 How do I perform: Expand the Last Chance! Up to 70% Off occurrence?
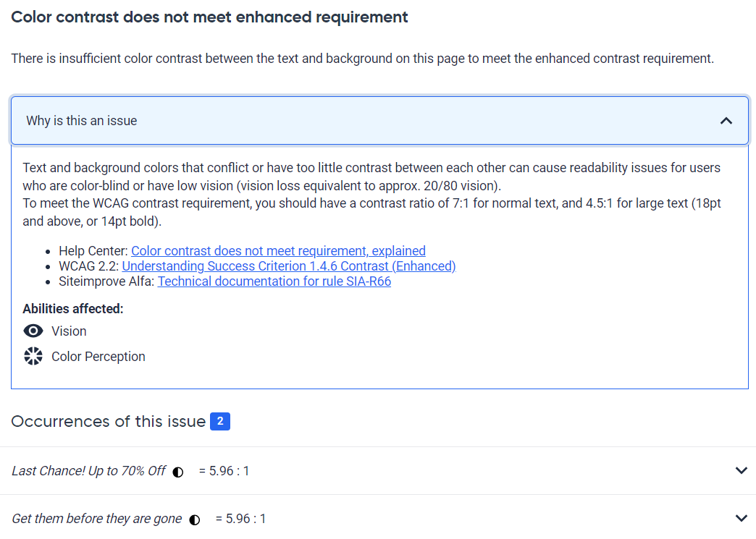(742, 470)
